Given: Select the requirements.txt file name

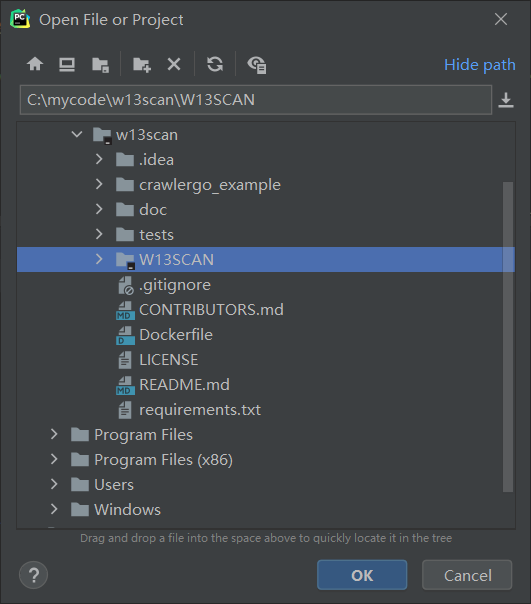Looking at the screenshot, I should 200,410.
